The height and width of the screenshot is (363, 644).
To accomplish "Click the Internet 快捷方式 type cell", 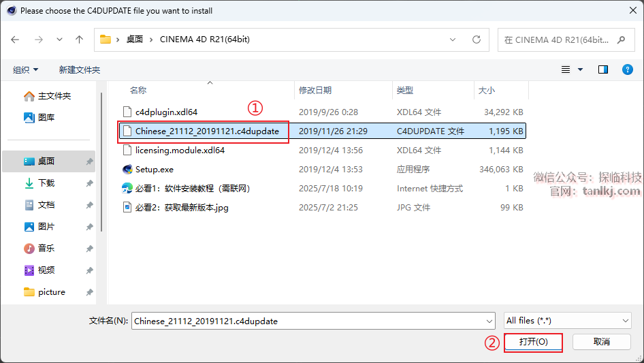I will (430, 188).
